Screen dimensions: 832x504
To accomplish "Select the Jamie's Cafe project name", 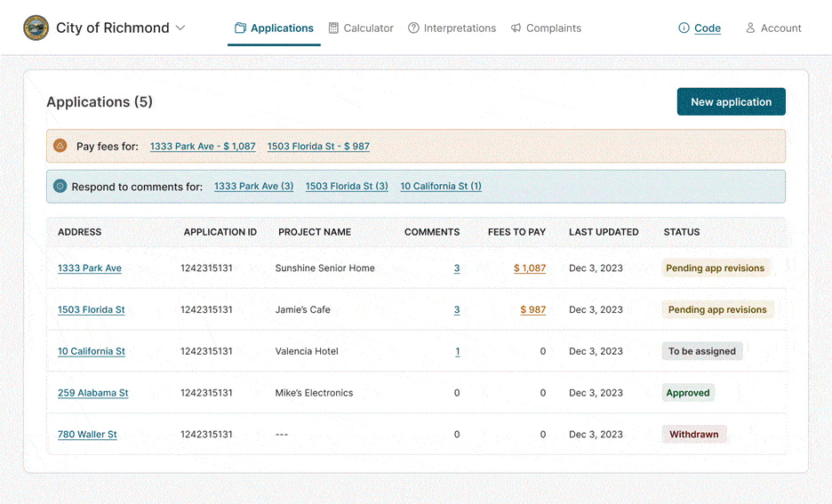I will [x=302, y=310].
